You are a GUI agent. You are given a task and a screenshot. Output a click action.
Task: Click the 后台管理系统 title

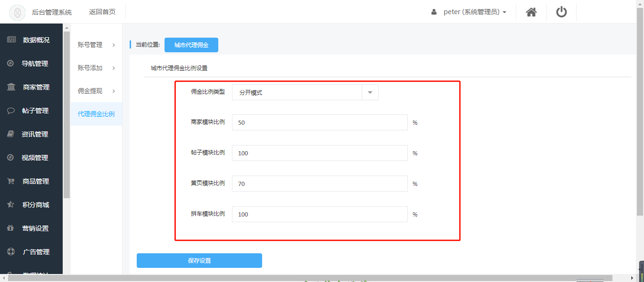click(x=52, y=12)
